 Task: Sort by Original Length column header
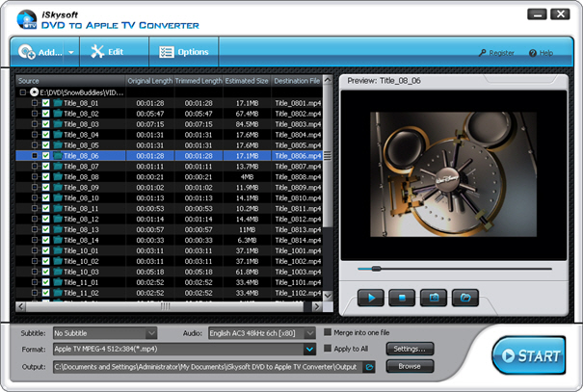coord(149,81)
